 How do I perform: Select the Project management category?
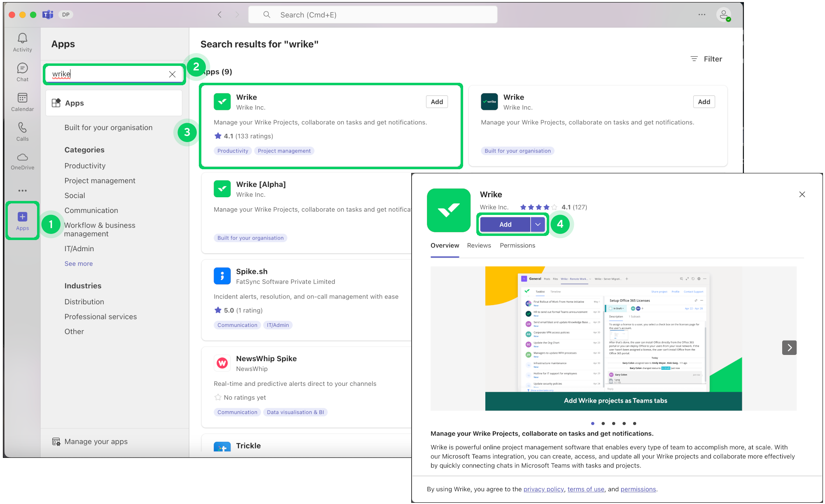pos(100,181)
